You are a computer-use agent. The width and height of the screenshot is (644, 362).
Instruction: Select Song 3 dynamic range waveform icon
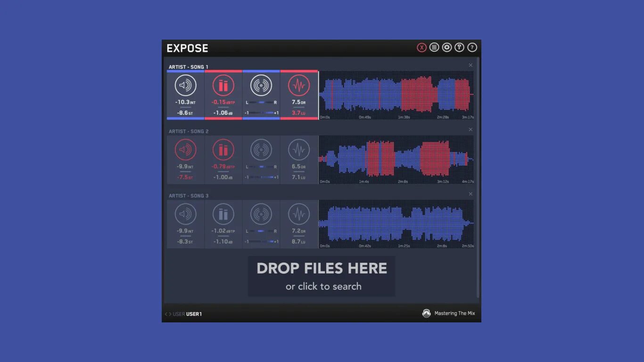coord(299,214)
